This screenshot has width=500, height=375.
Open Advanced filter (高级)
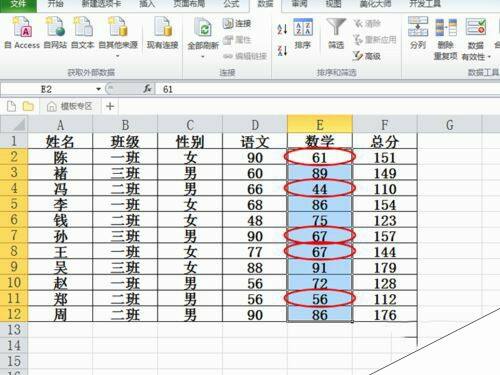pyautogui.click(x=367, y=56)
